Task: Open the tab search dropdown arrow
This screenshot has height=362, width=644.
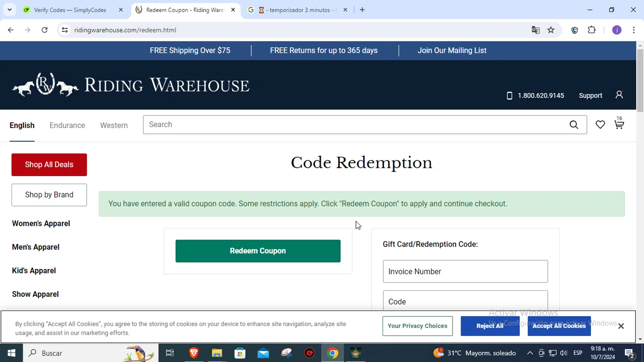Action: click(9, 10)
